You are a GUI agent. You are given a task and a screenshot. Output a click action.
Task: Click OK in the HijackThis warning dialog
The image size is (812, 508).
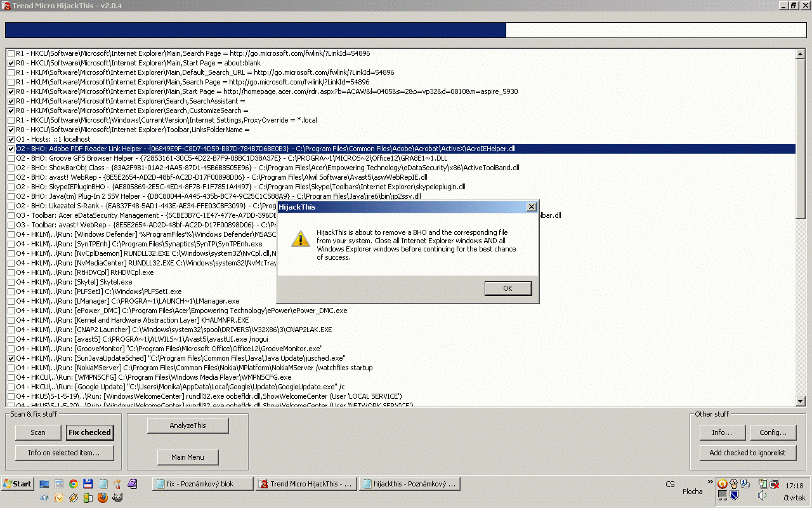[x=507, y=288]
